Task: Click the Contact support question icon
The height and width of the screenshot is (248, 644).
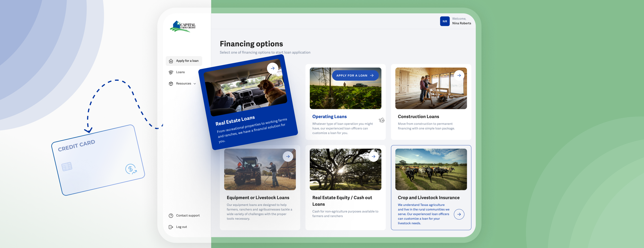Action: [x=171, y=215]
